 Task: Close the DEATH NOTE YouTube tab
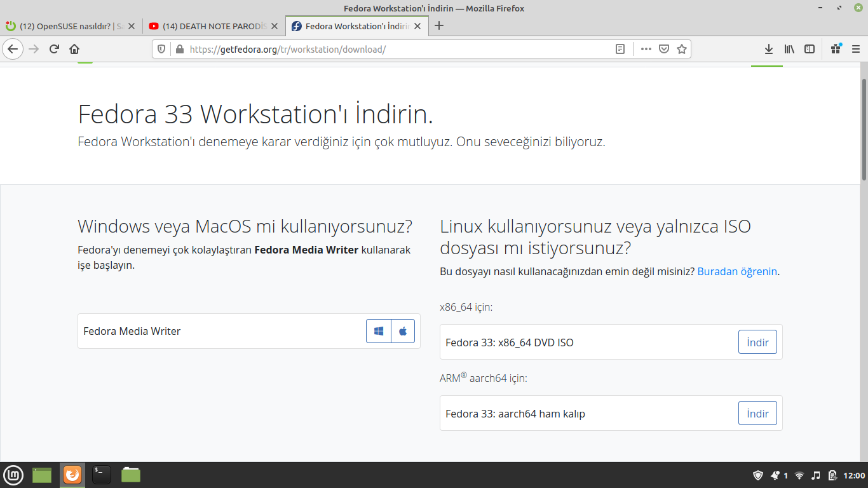(275, 26)
